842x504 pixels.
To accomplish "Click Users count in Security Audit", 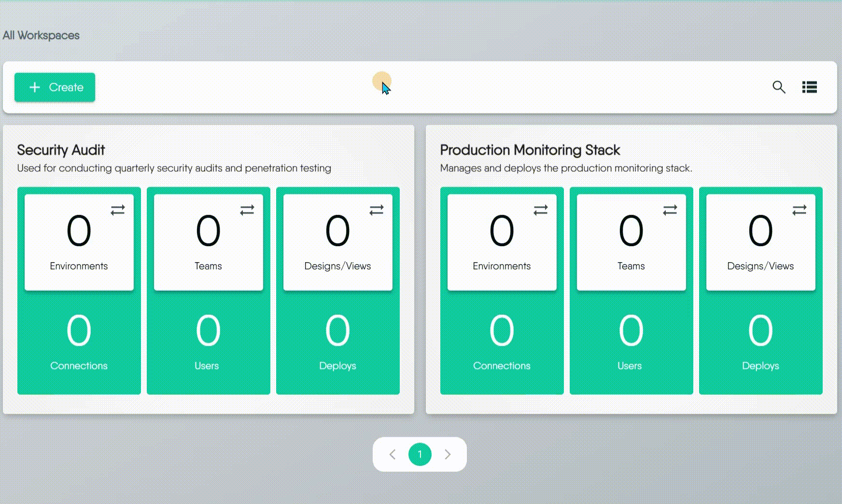I will (208, 331).
